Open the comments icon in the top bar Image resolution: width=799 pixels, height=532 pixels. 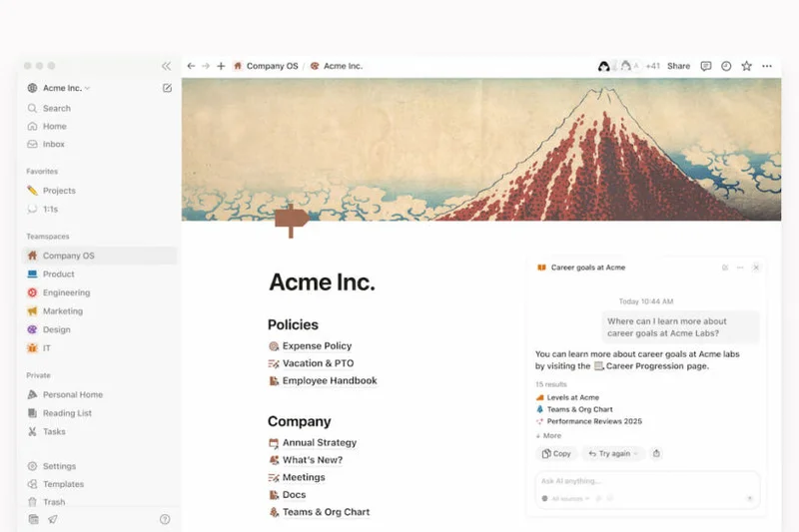click(x=706, y=66)
